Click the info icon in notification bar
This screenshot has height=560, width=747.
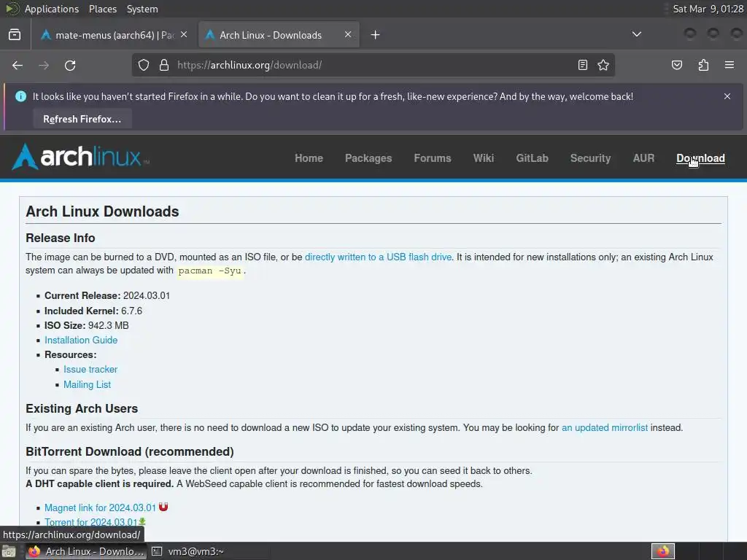tap(21, 96)
